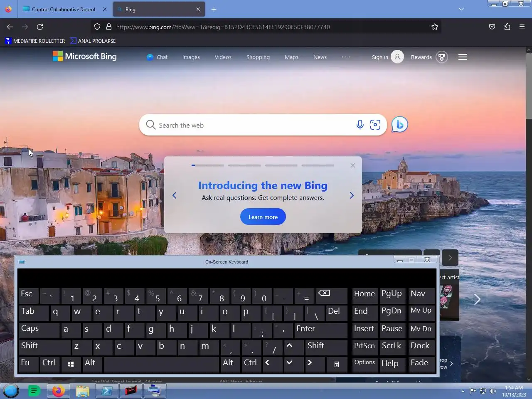Toggle the left Alt key

tap(92, 365)
